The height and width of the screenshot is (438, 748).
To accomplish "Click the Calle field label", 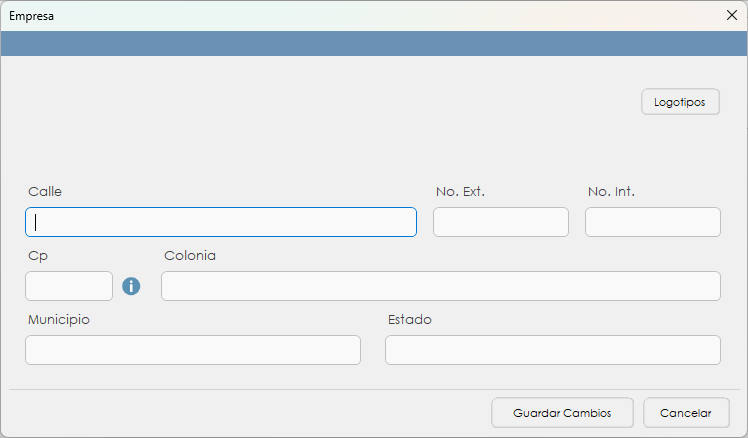I will [x=45, y=191].
